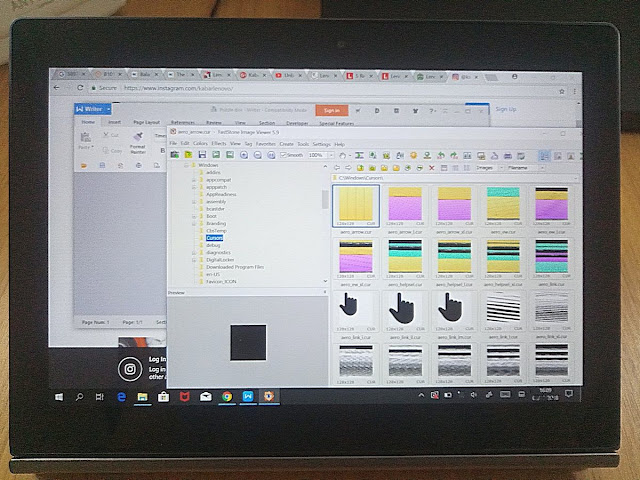Open Google Chrome from the taskbar
This screenshot has width=640, height=480.
227,397
